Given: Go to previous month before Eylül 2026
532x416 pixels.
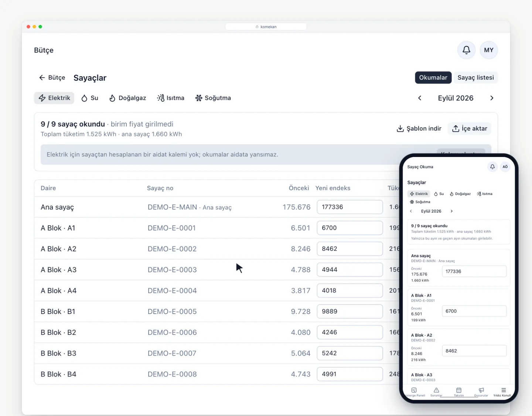Looking at the screenshot, I should point(420,98).
